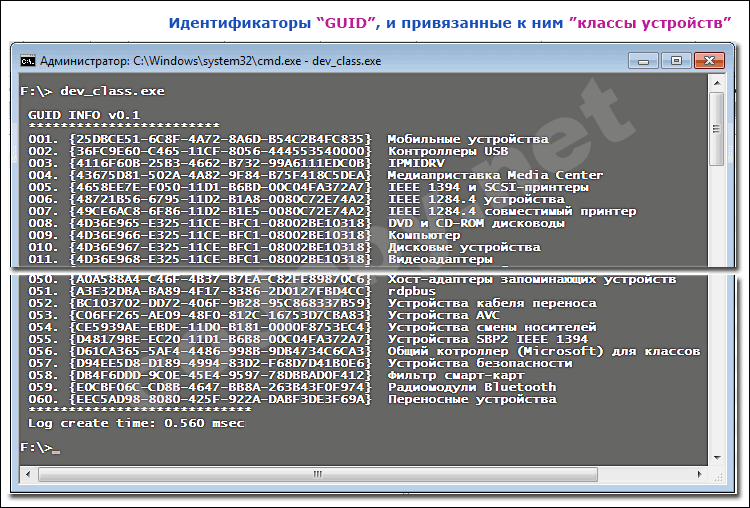Click the typed command 'dev_class.exe' at the prompt
This screenshot has height=508, width=750.
pos(112,91)
